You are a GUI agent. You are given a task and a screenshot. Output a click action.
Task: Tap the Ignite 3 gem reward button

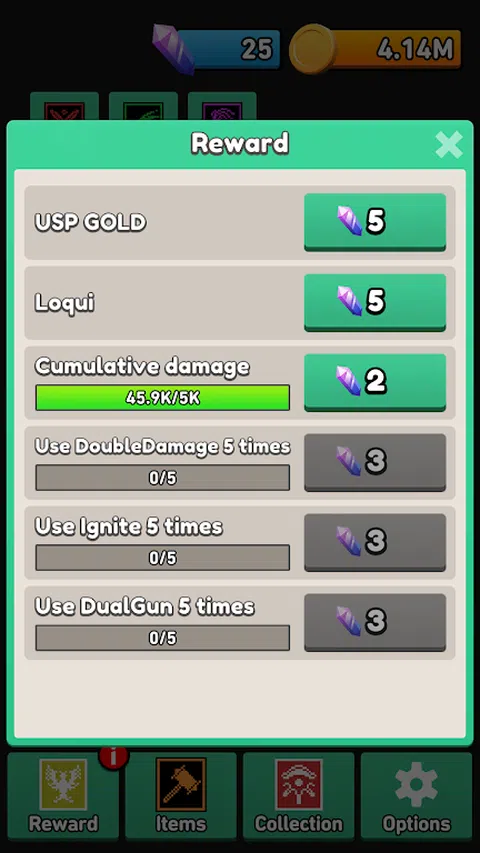click(x=375, y=542)
